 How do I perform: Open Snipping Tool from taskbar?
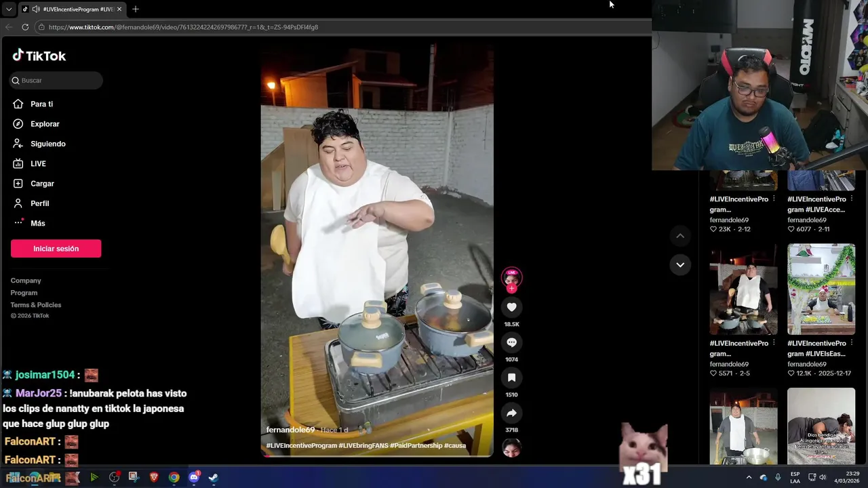click(134, 477)
